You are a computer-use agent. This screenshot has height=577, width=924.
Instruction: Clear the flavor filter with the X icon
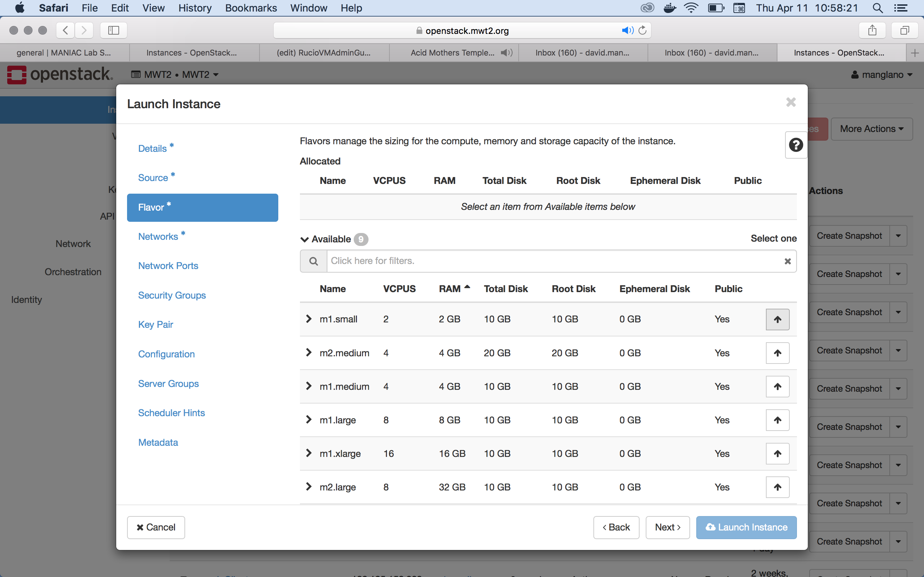click(x=787, y=261)
